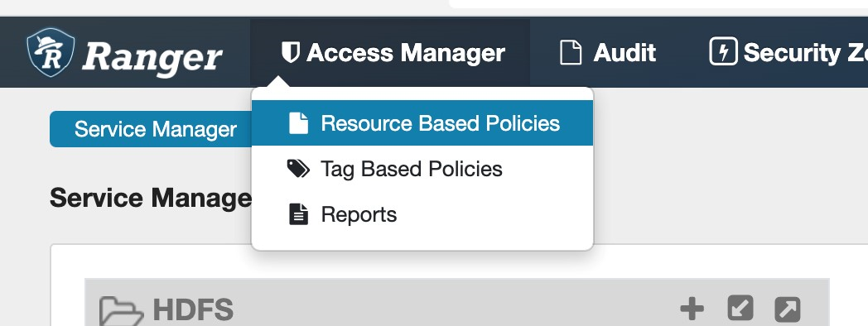Select Resource Based Policies from the dropdown
The width and height of the screenshot is (868, 326).
tap(422, 123)
